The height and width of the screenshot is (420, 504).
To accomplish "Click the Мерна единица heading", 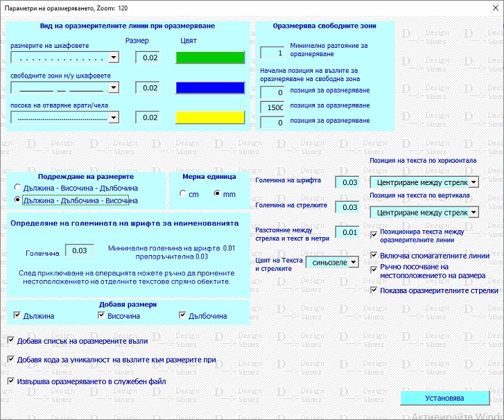I will 209,177.
